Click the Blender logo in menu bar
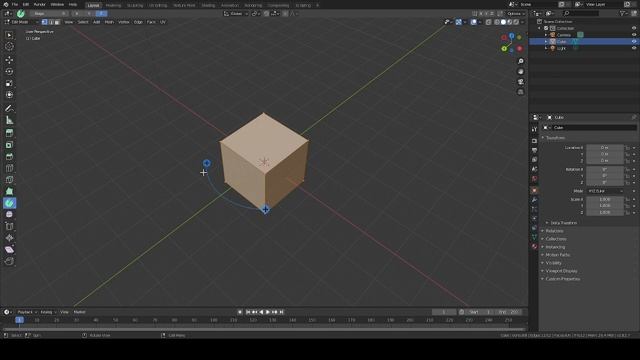The height and width of the screenshot is (360, 640). [6, 4]
